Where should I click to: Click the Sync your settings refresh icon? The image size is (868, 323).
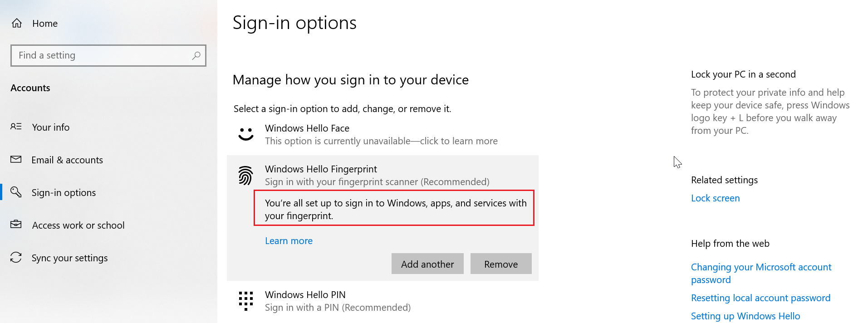point(16,258)
